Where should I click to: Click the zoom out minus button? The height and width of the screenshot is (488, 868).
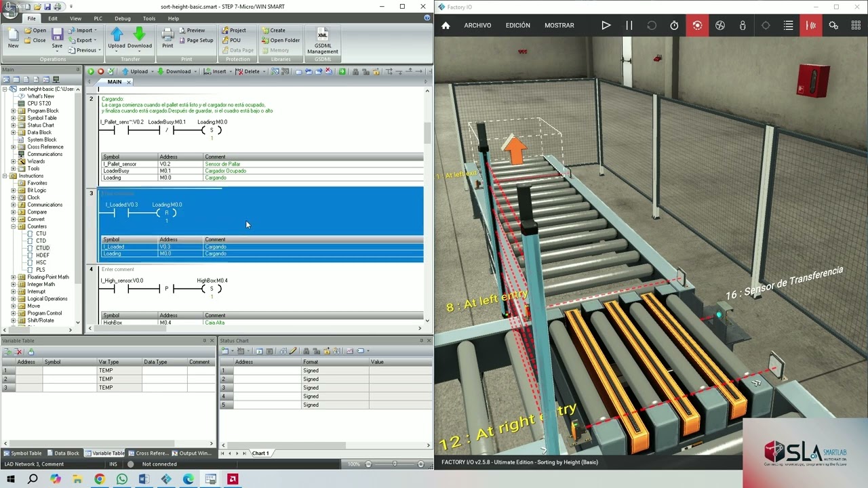pos(368,464)
